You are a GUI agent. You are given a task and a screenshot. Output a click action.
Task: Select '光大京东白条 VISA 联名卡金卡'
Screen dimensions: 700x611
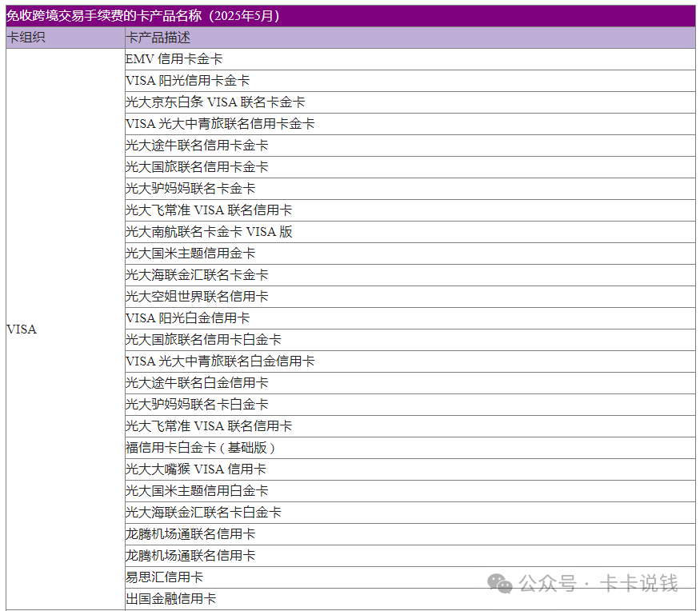[410, 102]
